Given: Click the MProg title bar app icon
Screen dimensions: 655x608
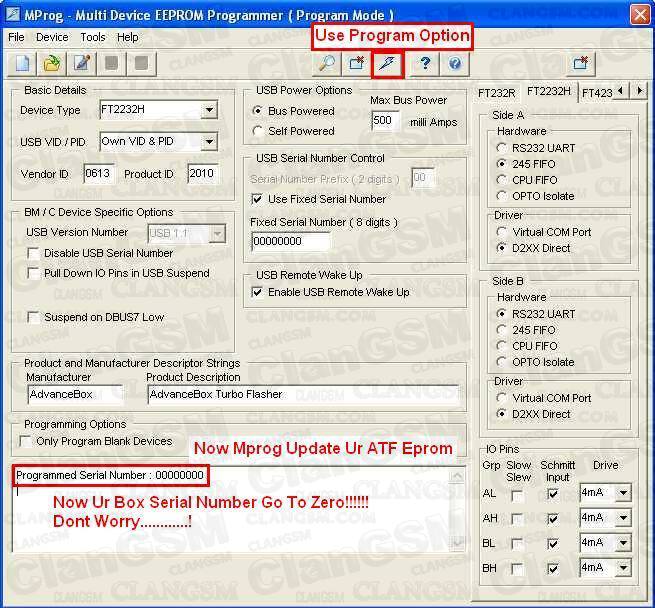Looking at the screenshot, I should pyautogui.click(x=12, y=15).
